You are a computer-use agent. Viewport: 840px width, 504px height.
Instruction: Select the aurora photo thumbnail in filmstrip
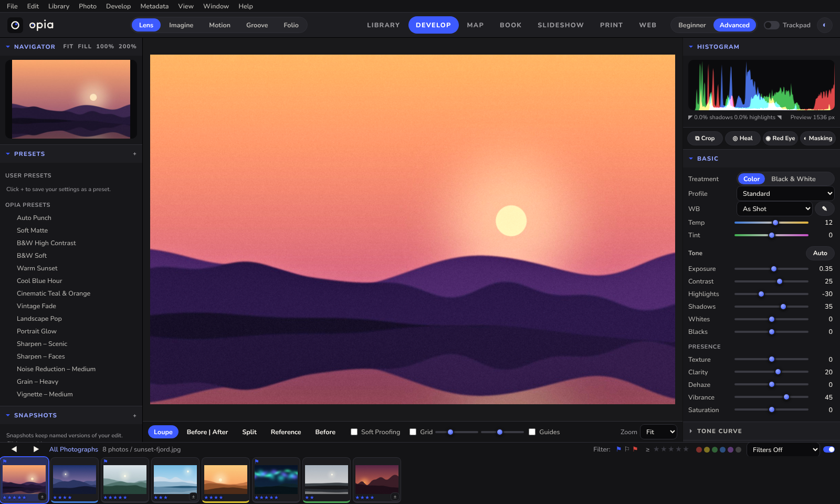[276, 480]
